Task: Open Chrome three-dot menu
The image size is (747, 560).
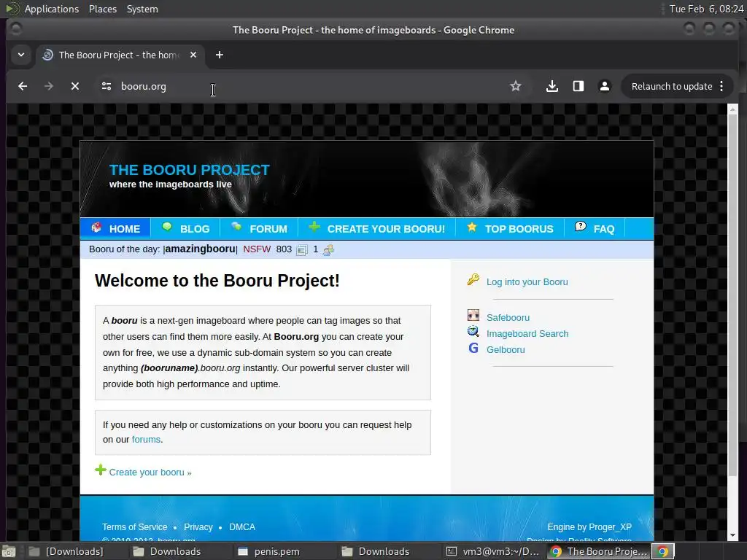Action: tap(721, 86)
